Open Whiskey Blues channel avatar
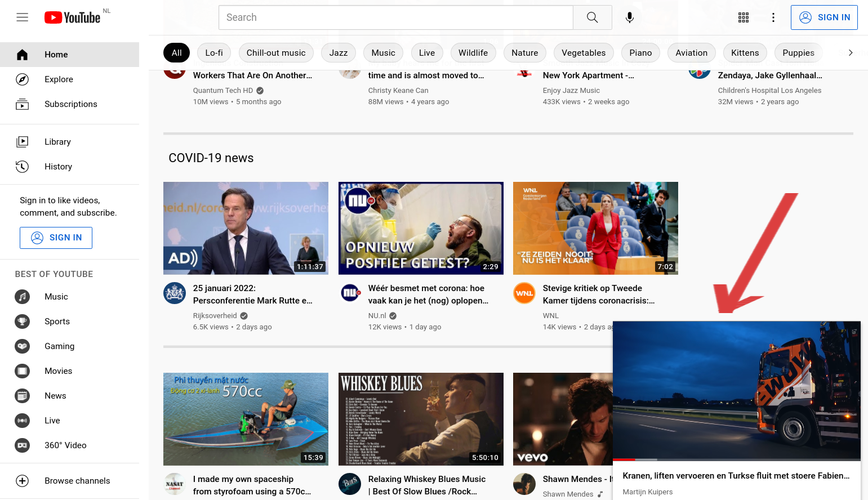 coord(350,484)
